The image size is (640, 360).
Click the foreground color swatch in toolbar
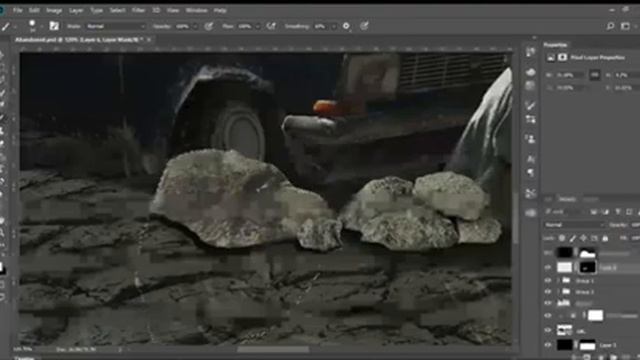coord(1,268)
